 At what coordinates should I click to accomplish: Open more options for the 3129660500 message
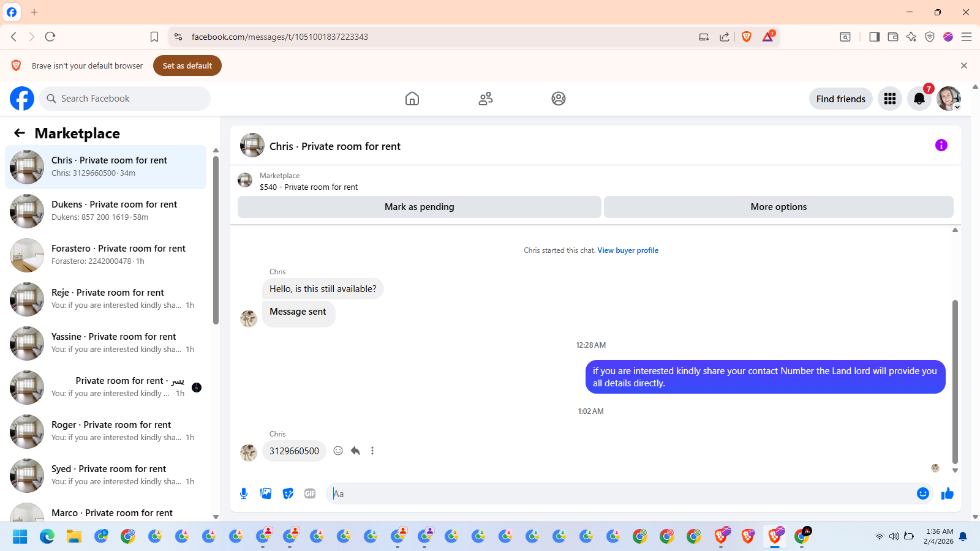(x=372, y=451)
